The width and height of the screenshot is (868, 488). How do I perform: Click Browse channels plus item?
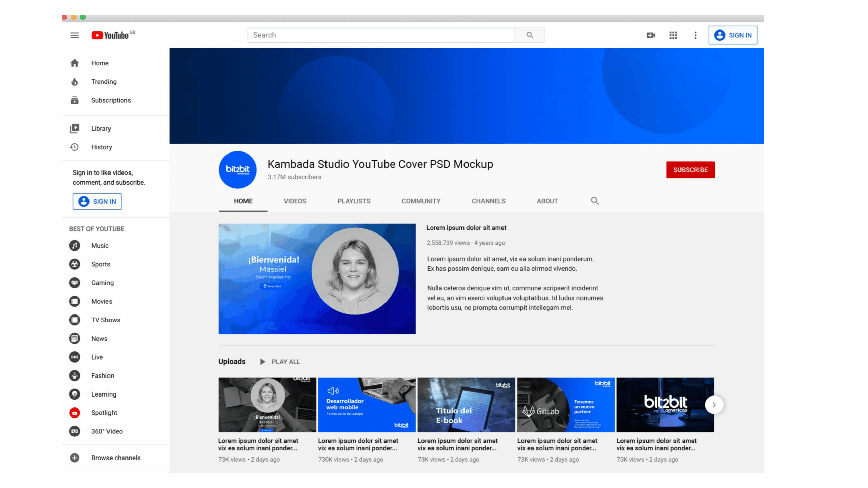coord(115,458)
